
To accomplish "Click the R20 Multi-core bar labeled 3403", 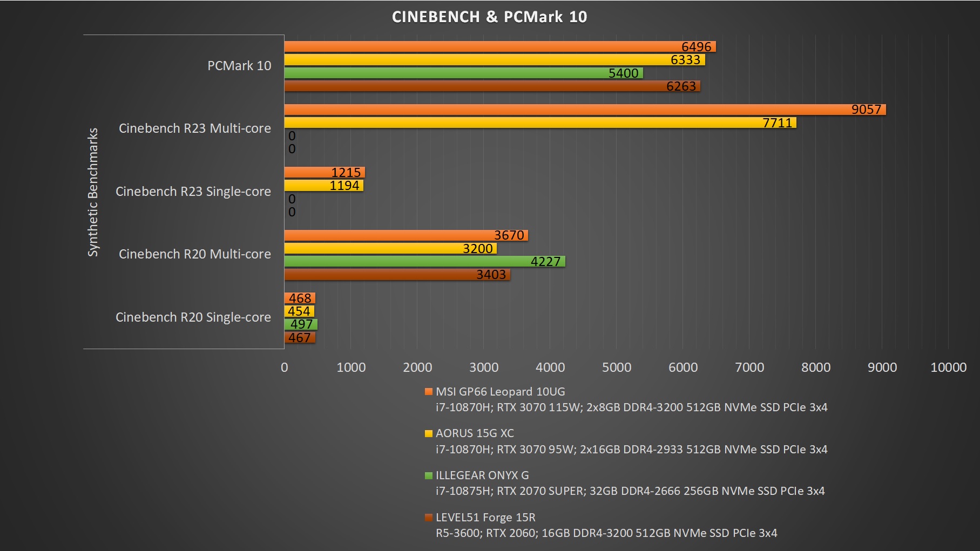I will pos(397,275).
